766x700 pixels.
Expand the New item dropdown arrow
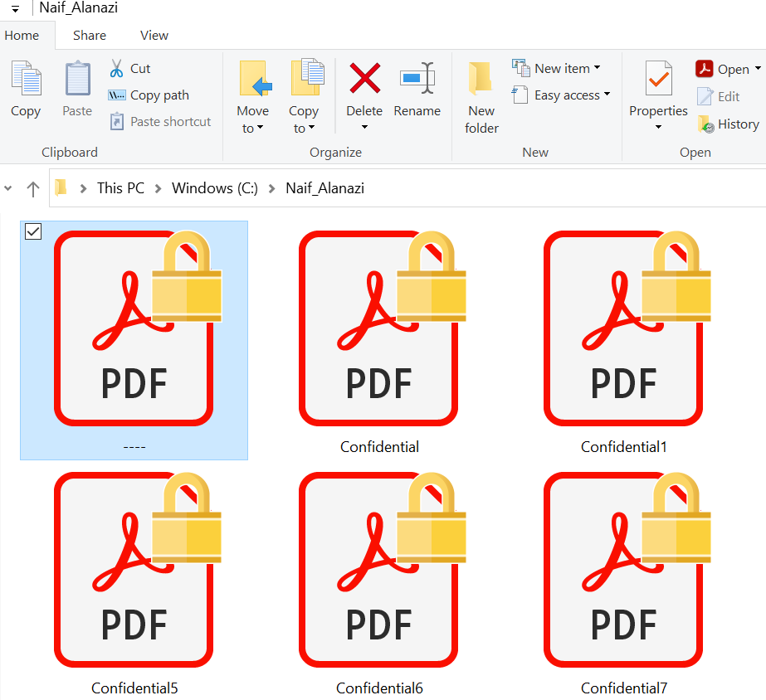(x=597, y=67)
